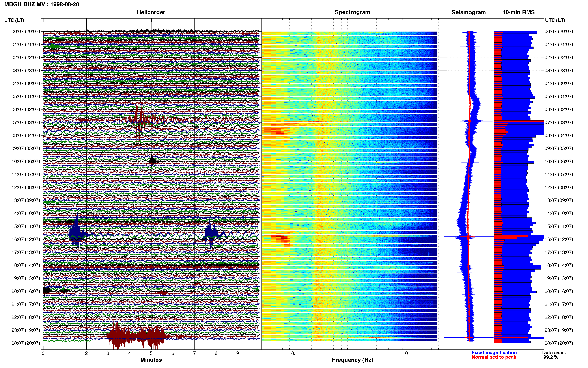Click left time label '03:07 (23:07)'
Screen dimensions: 588x368
26,71
